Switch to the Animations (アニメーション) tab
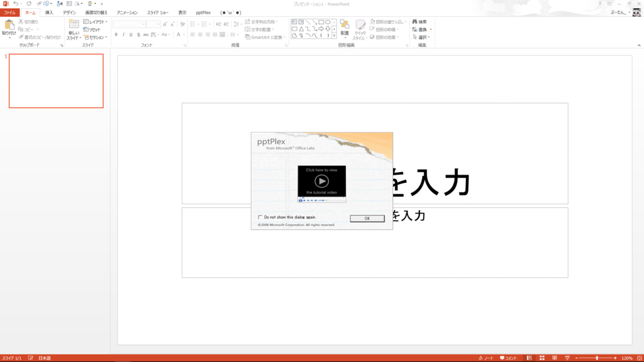Viewport: 644px width, 362px height. click(x=127, y=13)
